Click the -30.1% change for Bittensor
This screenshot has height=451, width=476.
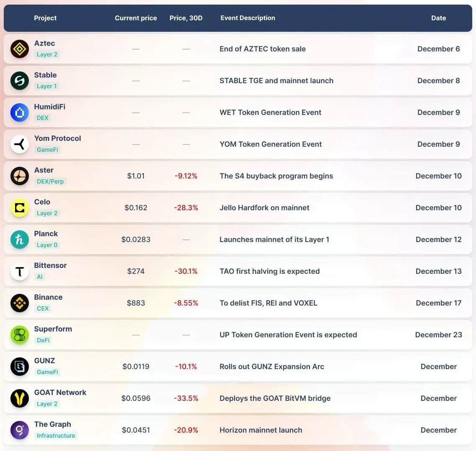(186, 271)
